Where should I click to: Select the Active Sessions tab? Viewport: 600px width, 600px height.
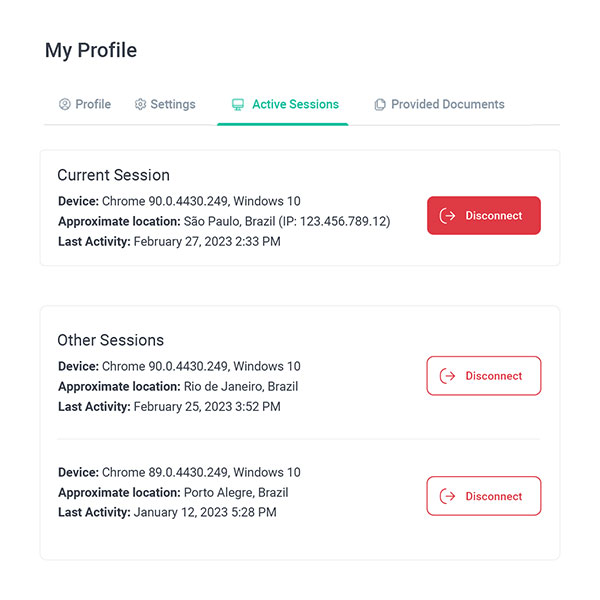[294, 104]
